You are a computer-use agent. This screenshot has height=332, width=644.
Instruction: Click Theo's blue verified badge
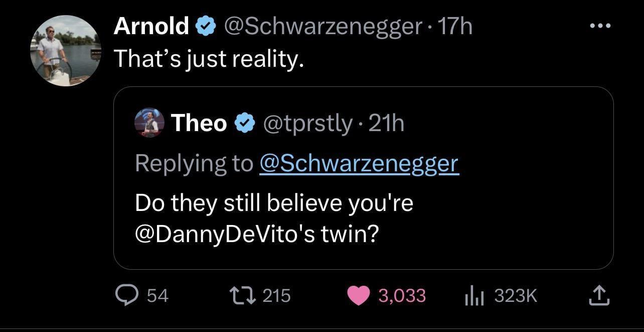244,123
